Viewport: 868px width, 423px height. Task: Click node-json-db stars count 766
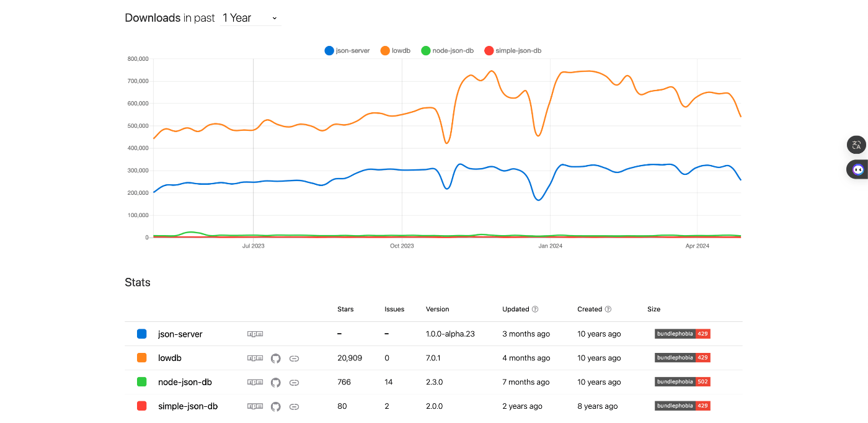point(344,382)
